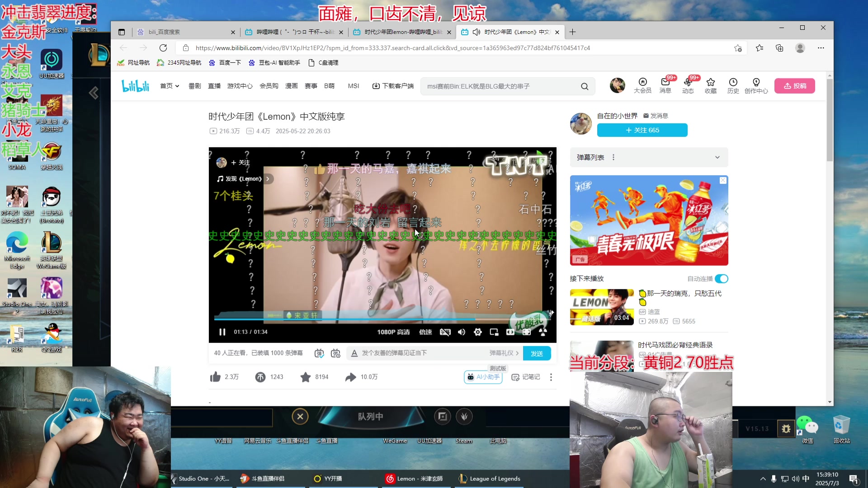Expand 发现《Lemon》 music chevron
The height and width of the screenshot is (488, 868).
pyautogui.click(x=268, y=179)
